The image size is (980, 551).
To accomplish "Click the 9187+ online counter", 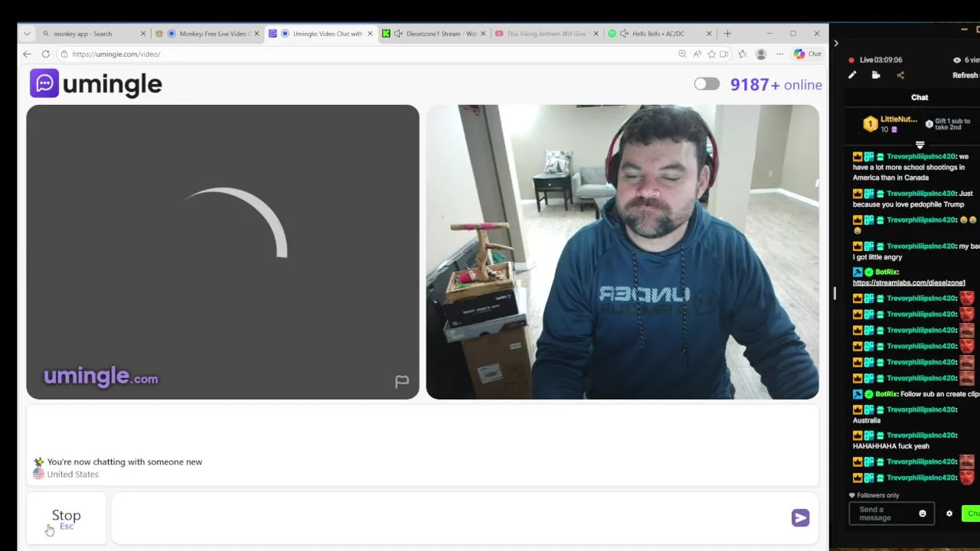I will (776, 85).
